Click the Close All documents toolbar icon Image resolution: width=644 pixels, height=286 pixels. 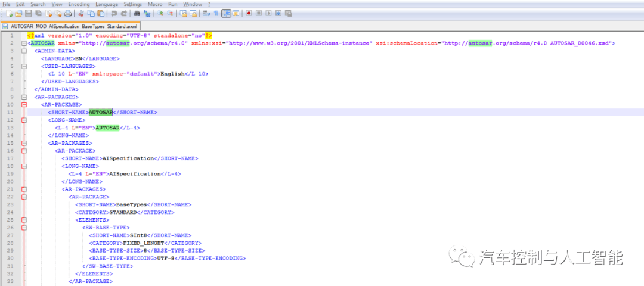coord(58,13)
